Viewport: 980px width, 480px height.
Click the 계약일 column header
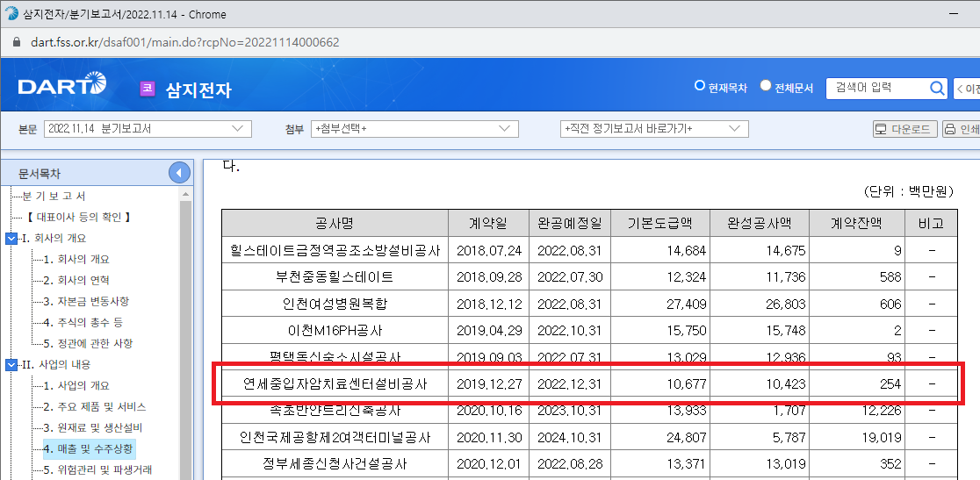[x=489, y=223]
